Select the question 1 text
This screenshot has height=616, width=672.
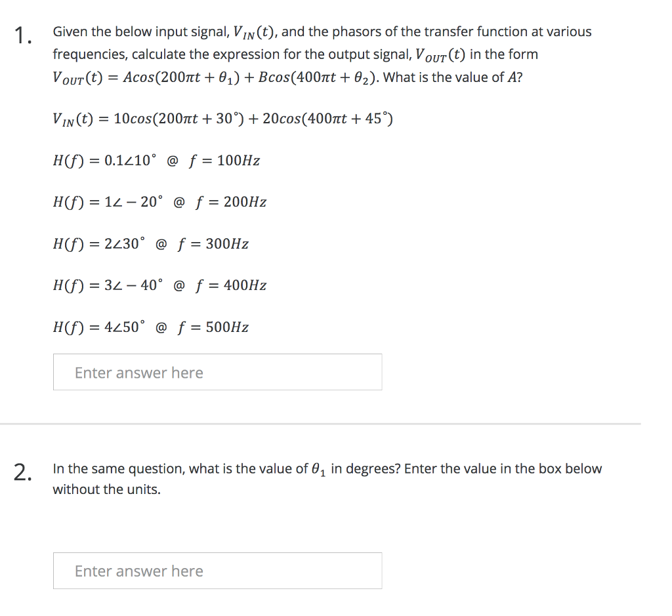click(322, 54)
